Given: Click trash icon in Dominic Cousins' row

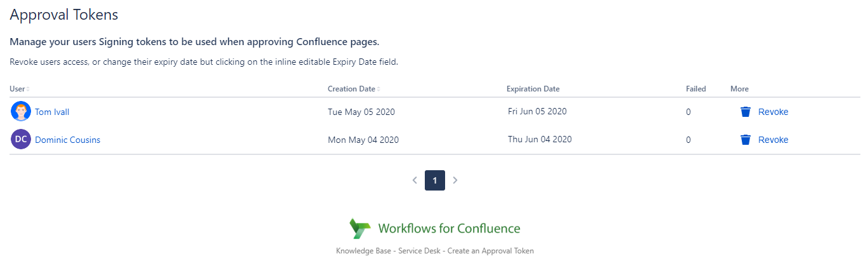Looking at the screenshot, I should (x=746, y=140).
